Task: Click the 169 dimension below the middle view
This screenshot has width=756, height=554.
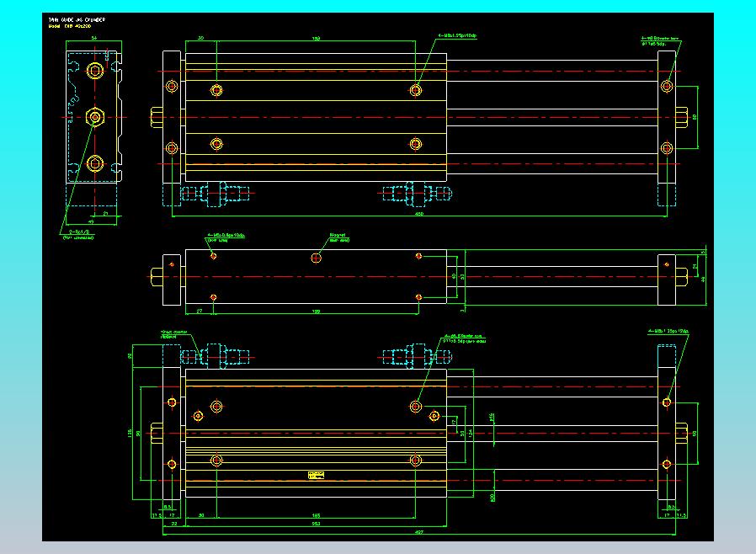Action: [316, 311]
